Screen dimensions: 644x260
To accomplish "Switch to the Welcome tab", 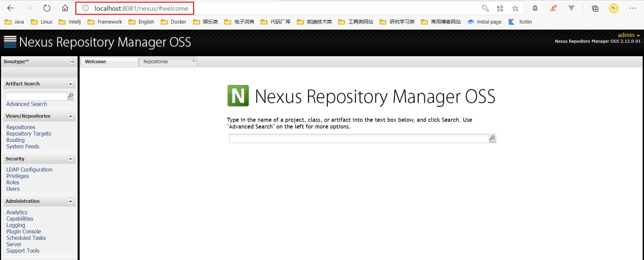I will 110,62.
